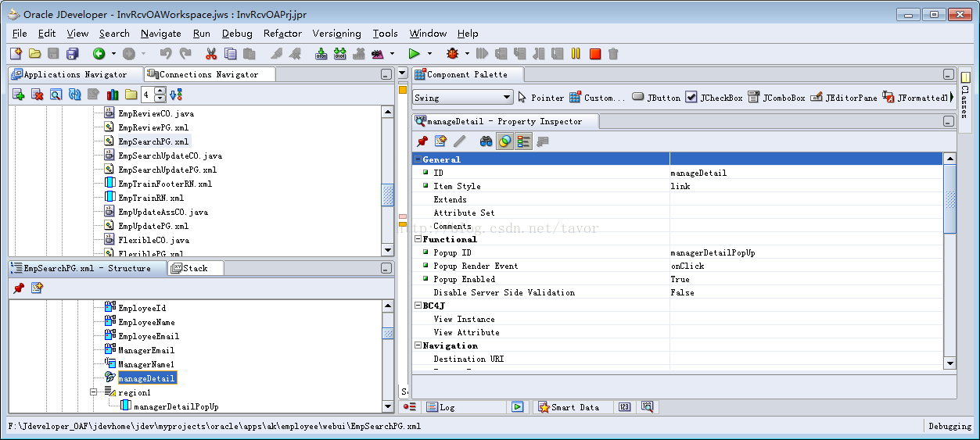Click the red Terminate square icon
980x440 pixels.
[x=595, y=54]
